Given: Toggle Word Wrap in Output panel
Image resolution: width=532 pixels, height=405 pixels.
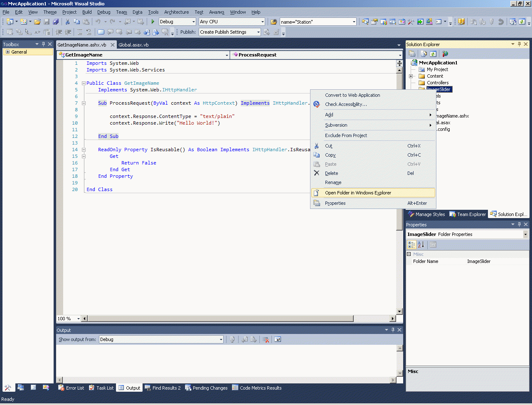Looking at the screenshot, I should click(x=278, y=339).
